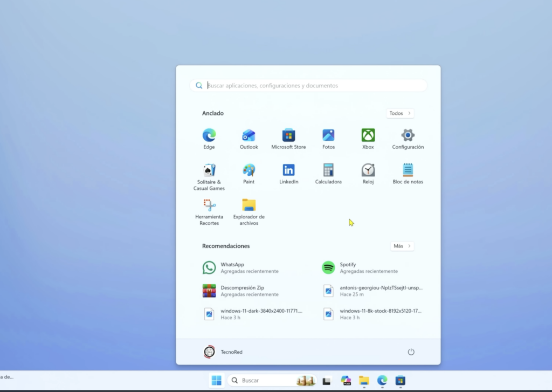Viewport: 552px width, 392px height.
Task: Open Configuración settings app
Action: [408, 139]
